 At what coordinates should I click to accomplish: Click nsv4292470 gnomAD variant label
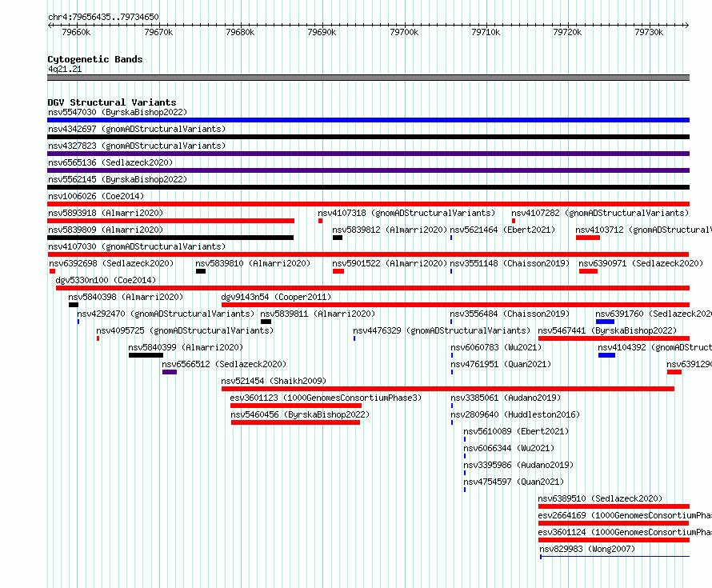[166, 314]
